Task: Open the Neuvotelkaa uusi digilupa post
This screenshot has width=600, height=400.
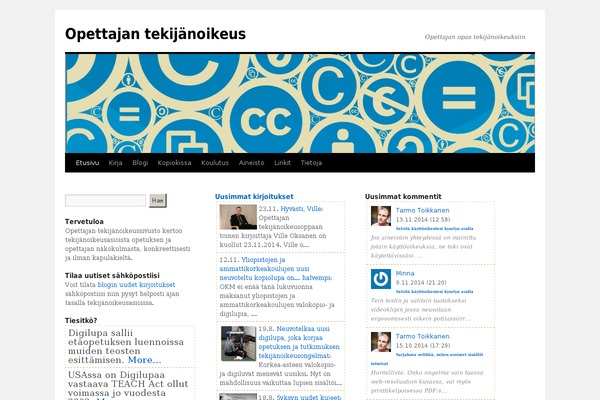Action: 299,342
